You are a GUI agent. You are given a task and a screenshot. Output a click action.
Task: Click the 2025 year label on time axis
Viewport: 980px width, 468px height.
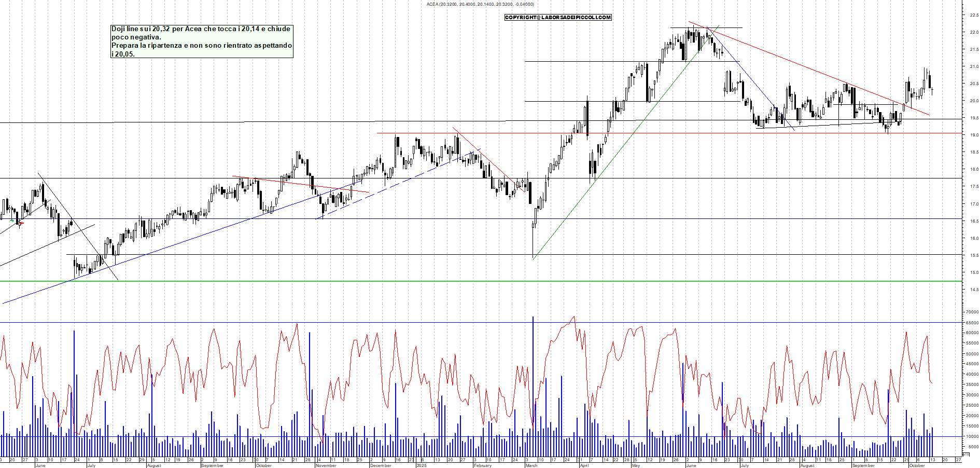pos(422,465)
